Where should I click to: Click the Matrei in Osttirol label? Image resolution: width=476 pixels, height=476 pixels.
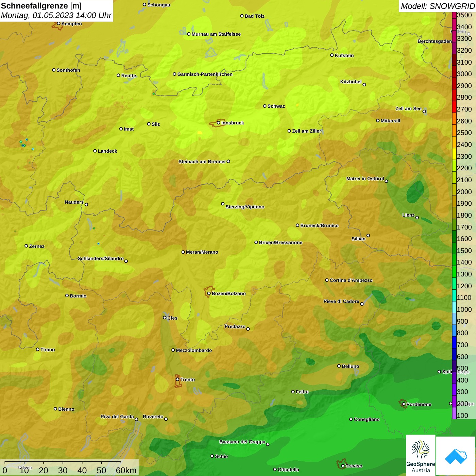click(x=365, y=178)
